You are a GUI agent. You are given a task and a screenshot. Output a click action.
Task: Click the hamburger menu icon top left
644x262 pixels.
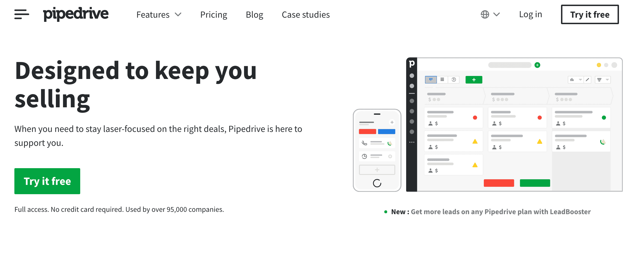click(21, 15)
